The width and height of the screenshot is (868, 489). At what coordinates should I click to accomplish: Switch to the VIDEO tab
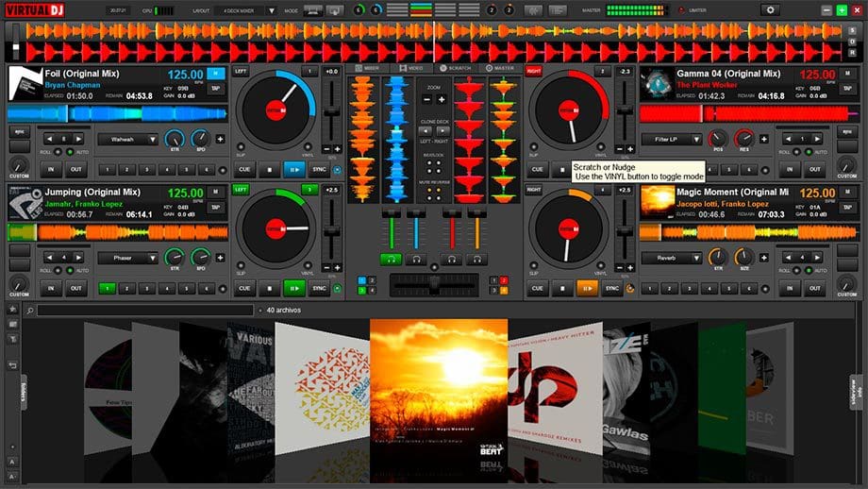[411, 68]
